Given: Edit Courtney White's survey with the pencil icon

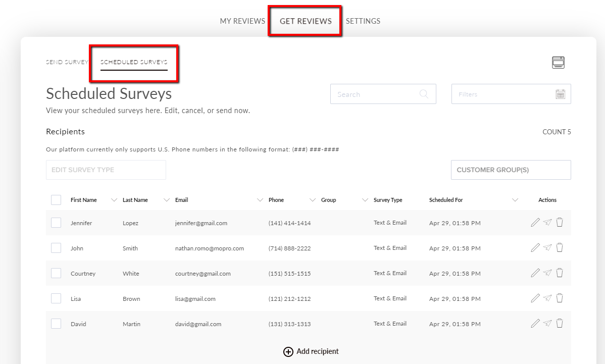Looking at the screenshot, I should coord(535,273).
